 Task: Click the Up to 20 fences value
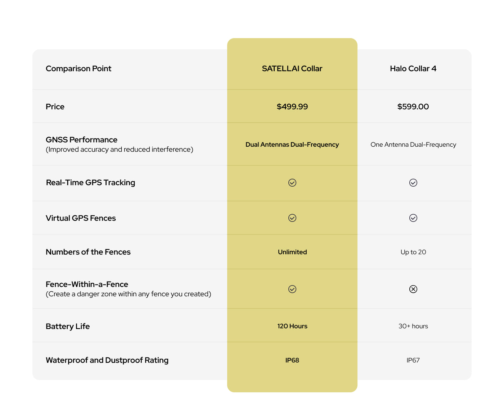[x=413, y=252]
